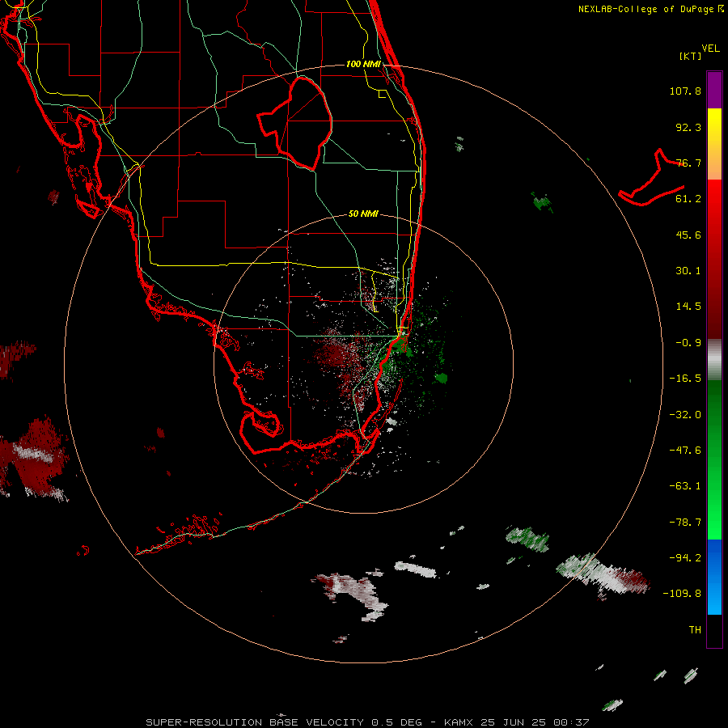728x728 pixels.
Task: Click the 107.8 value on velocity scale
Action: point(685,91)
